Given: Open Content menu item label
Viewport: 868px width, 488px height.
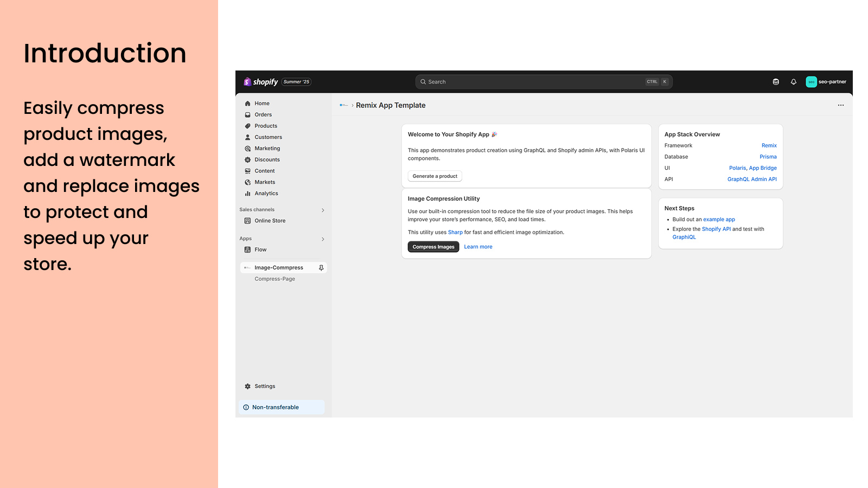Looking at the screenshot, I should point(265,171).
